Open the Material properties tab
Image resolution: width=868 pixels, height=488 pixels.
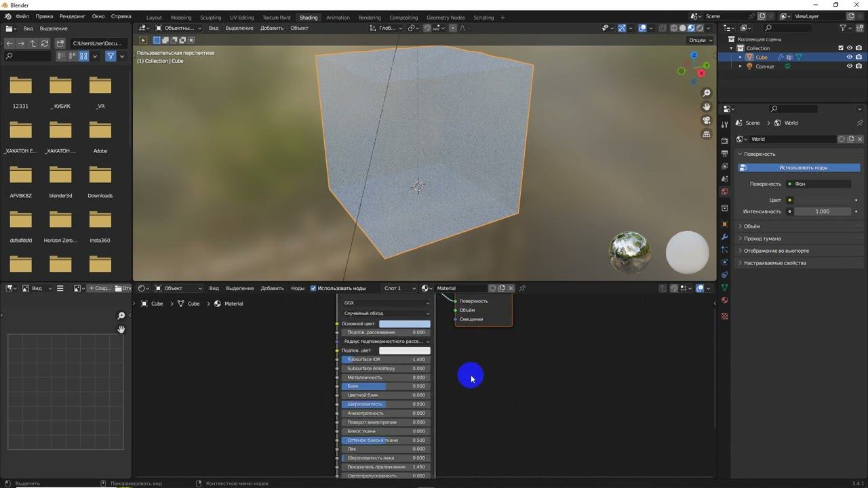tap(724, 300)
